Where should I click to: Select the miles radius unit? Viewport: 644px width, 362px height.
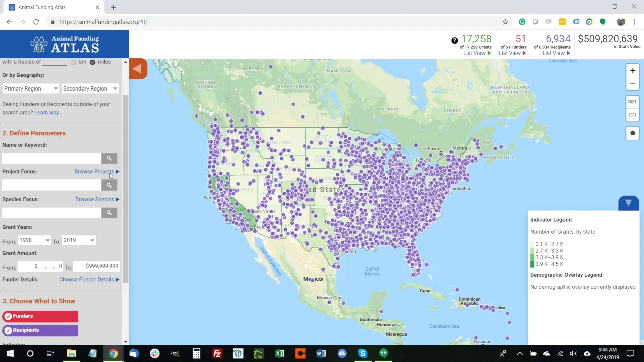(x=92, y=62)
